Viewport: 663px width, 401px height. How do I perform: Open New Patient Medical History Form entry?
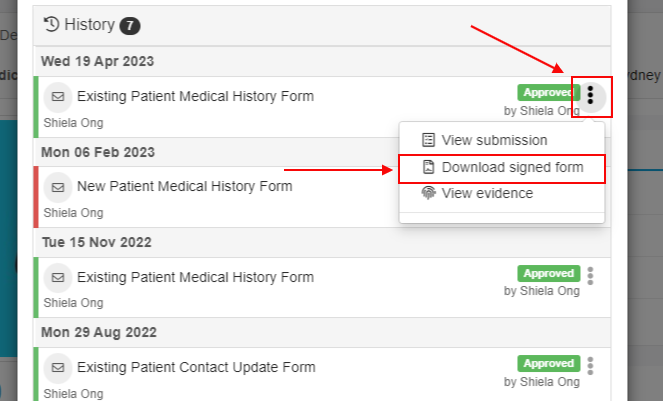click(x=184, y=186)
